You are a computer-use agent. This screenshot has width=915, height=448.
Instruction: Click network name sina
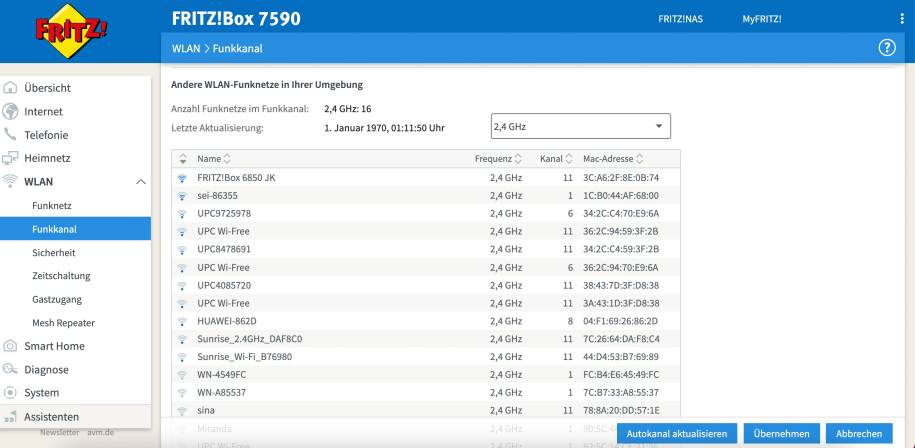point(206,411)
